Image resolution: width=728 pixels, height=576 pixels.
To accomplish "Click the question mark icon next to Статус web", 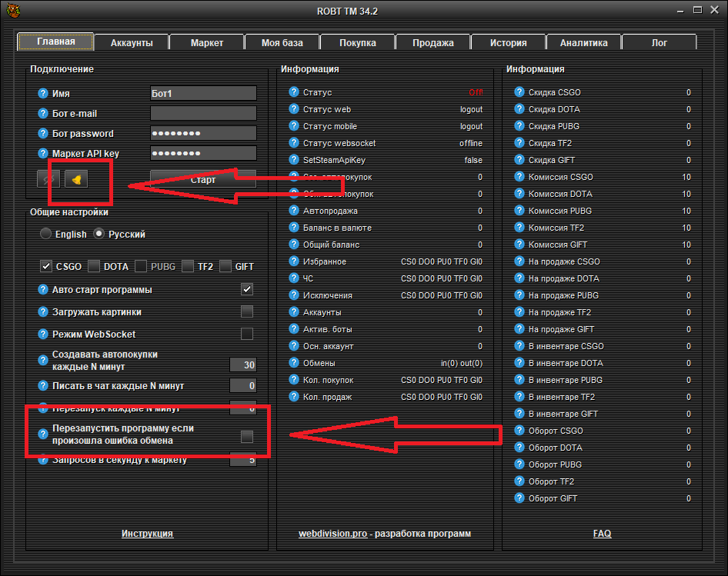I will tap(294, 109).
